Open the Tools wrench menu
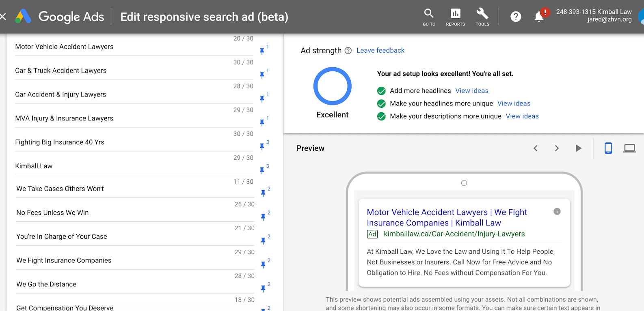The image size is (644, 311). point(482,17)
